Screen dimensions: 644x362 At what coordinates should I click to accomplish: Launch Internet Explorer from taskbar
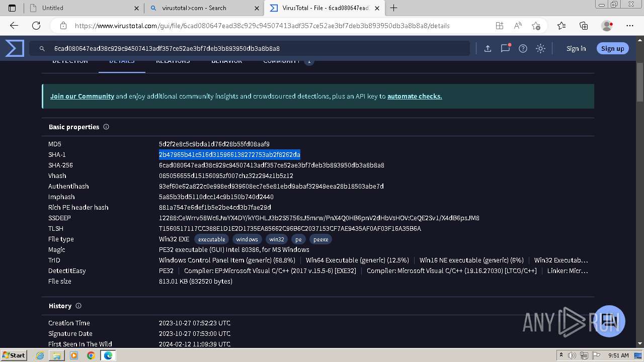point(41,355)
